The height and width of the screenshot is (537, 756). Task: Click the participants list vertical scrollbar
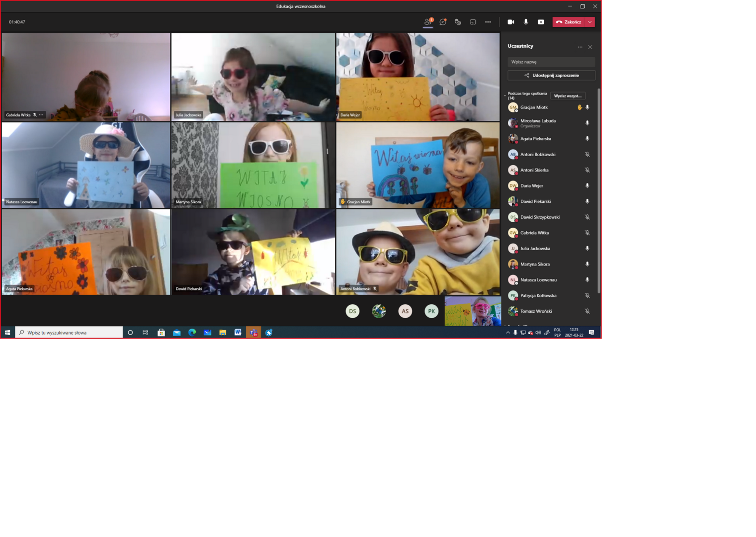599,189
